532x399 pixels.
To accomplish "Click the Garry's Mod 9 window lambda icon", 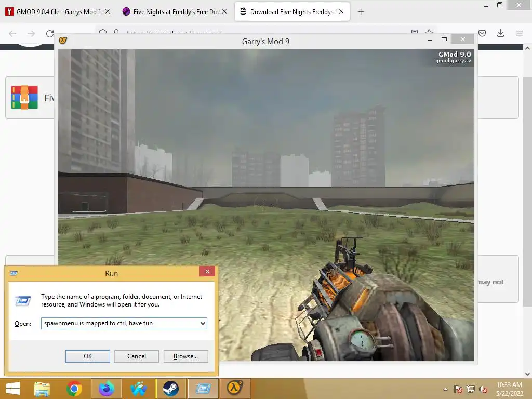I will pos(63,41).
